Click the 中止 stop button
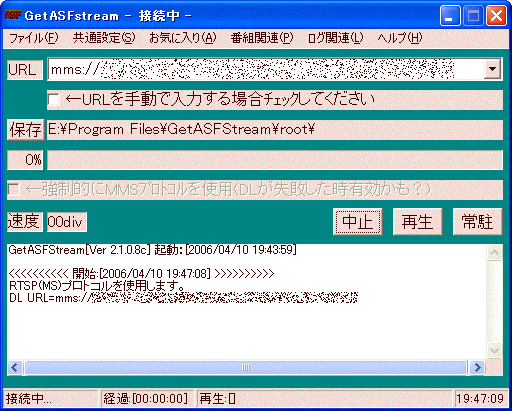The width and height of the screenshot is (512, 411). 357,222
